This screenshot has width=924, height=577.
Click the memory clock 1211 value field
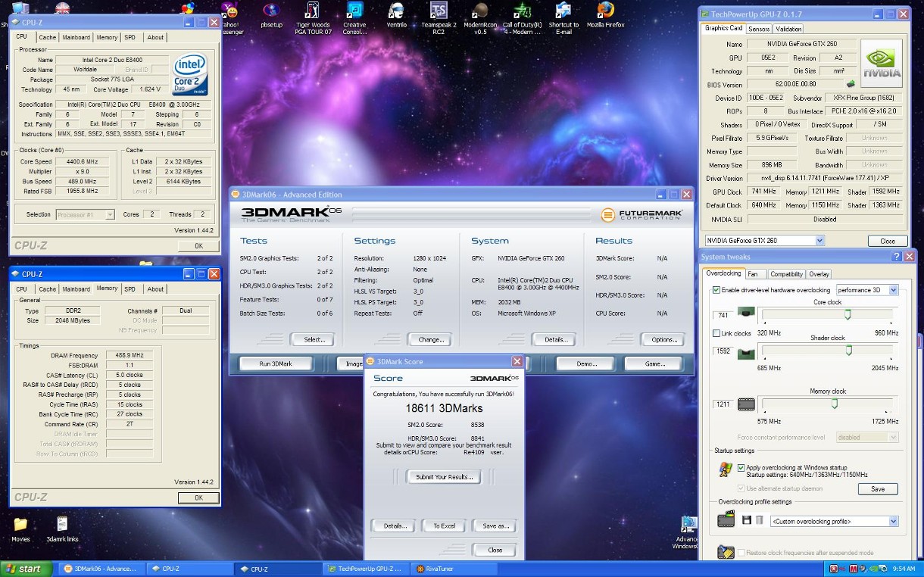tap(723, 404)
